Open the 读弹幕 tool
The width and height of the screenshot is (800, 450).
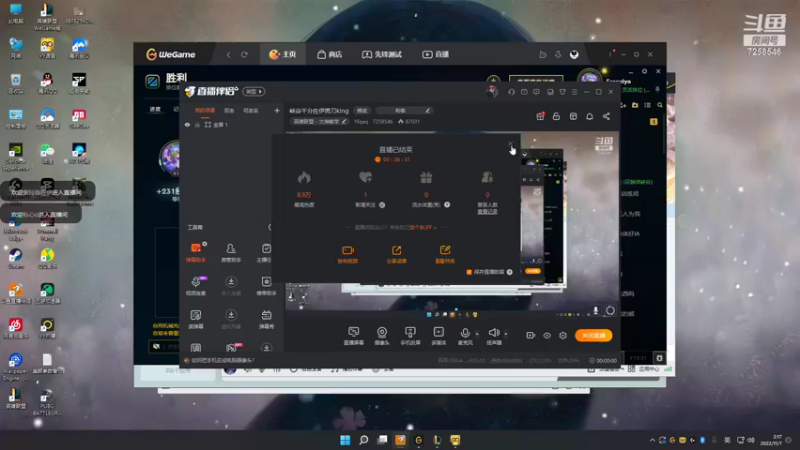196,319
